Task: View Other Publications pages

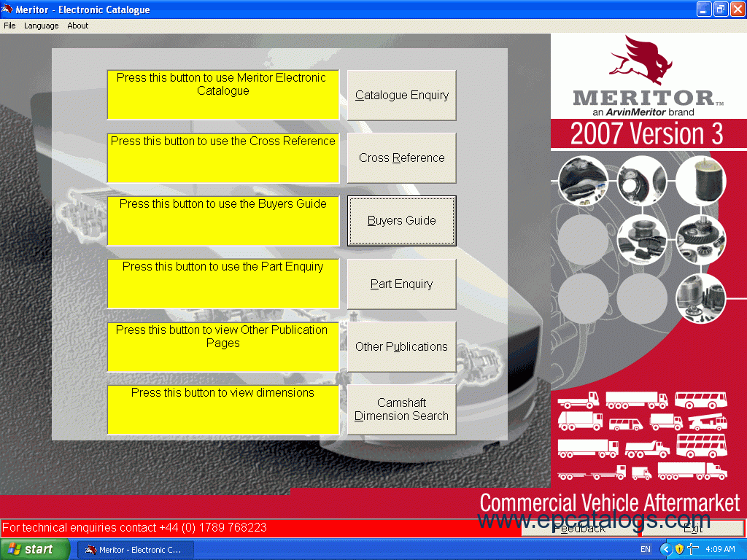Action: (x=402, y=347)
